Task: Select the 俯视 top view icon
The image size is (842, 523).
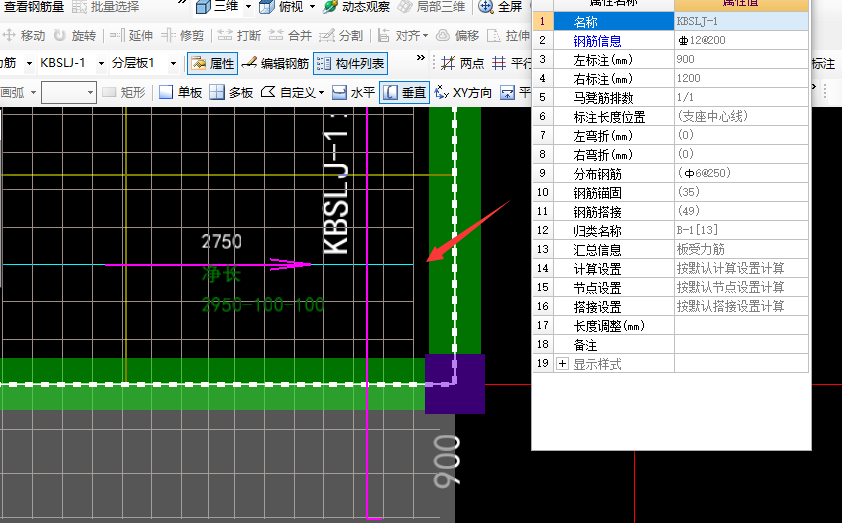Action: click(267, 6)
